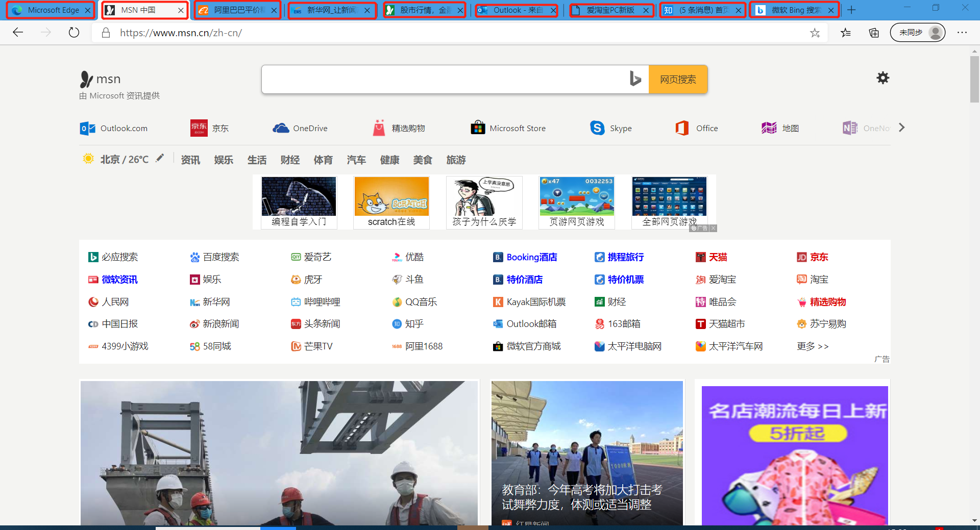980x530 pixels.
Task: Open the 携程旅行 link
Action: tap(619, 257)
